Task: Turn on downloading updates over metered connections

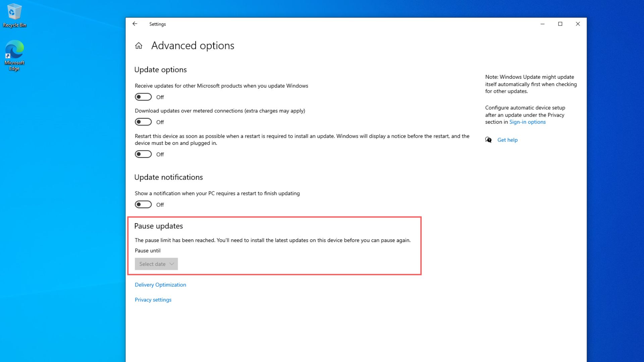Action: (x=143, y=122)
